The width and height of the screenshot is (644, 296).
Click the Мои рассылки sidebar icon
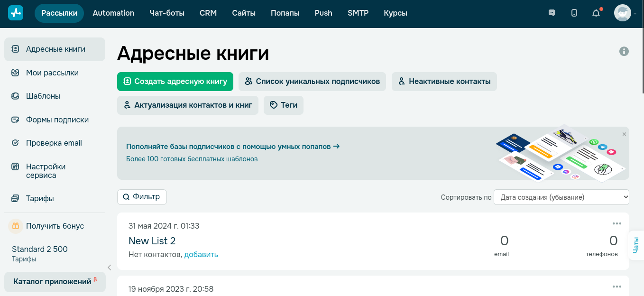click(x=16, y=73)
